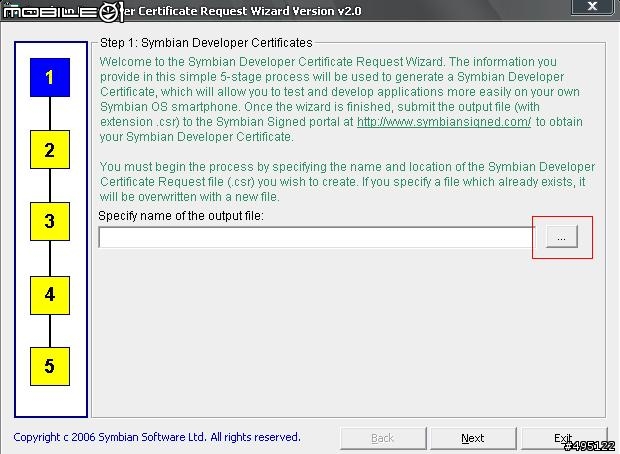Viewport: 620px width, 454px height.
Task: Go to the Next wizard step
Action: click(473, 438)
